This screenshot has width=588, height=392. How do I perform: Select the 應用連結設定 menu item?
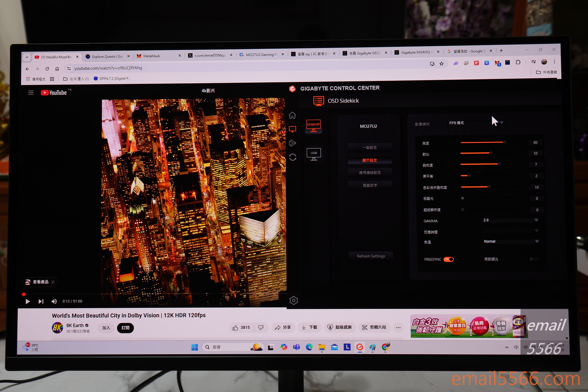pyautogui.click(x=369, y=173)
